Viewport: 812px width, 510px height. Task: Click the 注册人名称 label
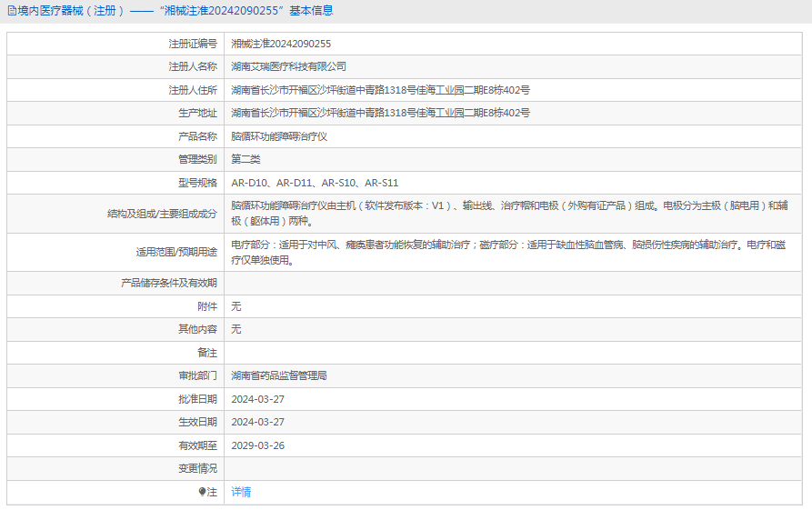tap(193, 66)
